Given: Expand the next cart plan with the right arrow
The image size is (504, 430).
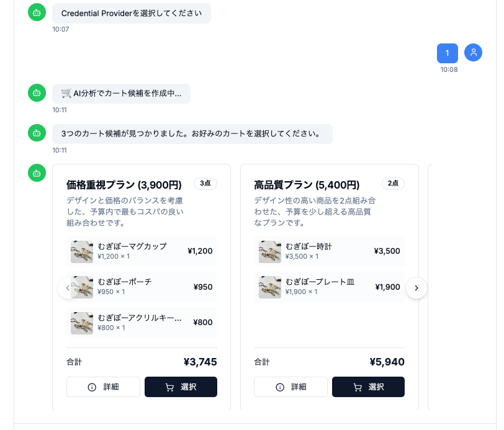Looking at the screenshot, I should click(416, 288).
